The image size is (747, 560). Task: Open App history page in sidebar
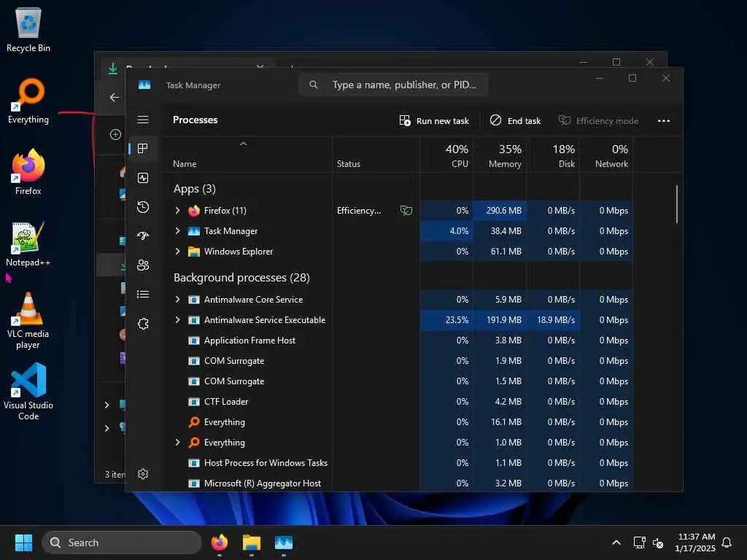click(143, 207)
